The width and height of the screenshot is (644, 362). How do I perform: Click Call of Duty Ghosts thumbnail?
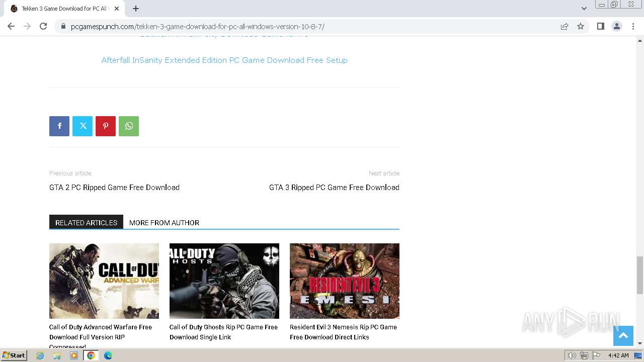tap(224, 281)
